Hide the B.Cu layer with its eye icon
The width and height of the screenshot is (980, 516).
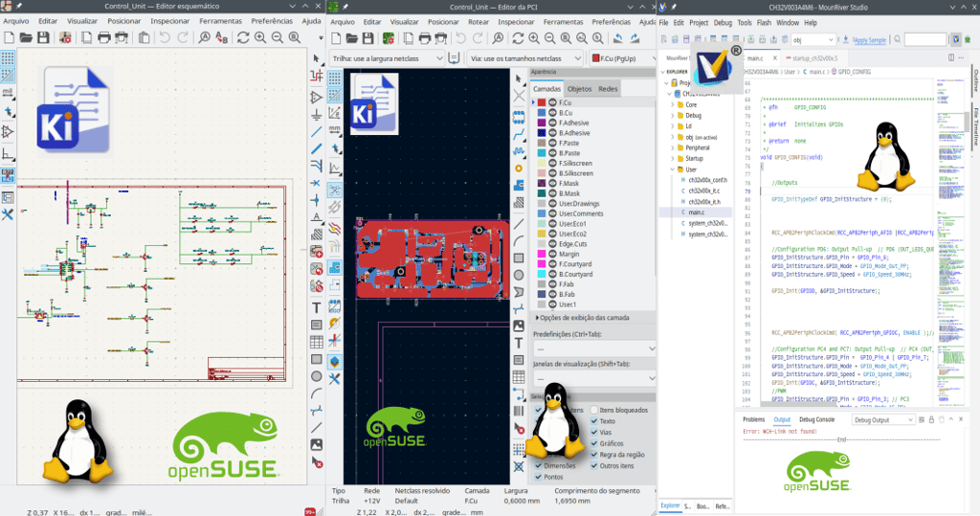[x=552, y=113]
